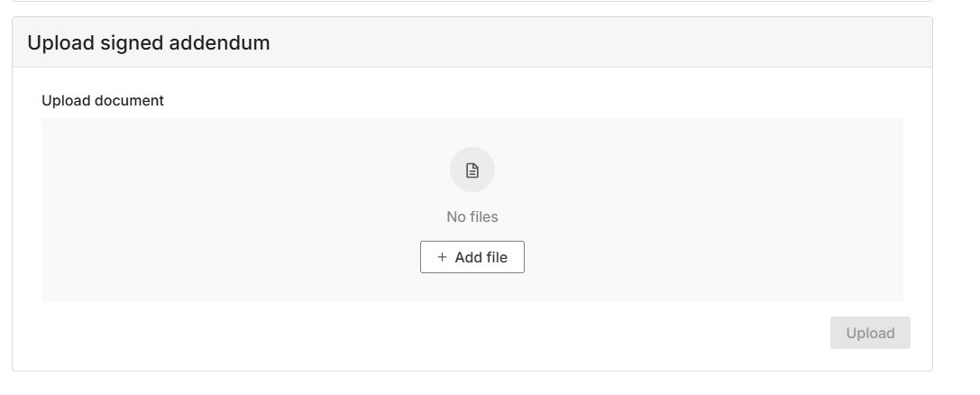Click the page glyph inside the grey circle
The image size is (980, 395).
(x=472, y=170)
